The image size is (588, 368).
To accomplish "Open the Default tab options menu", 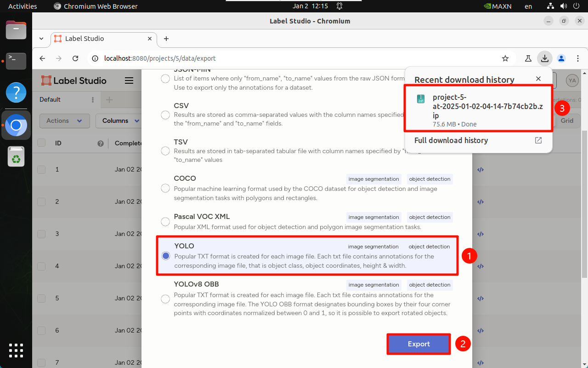I will click(x=93, y=100).
